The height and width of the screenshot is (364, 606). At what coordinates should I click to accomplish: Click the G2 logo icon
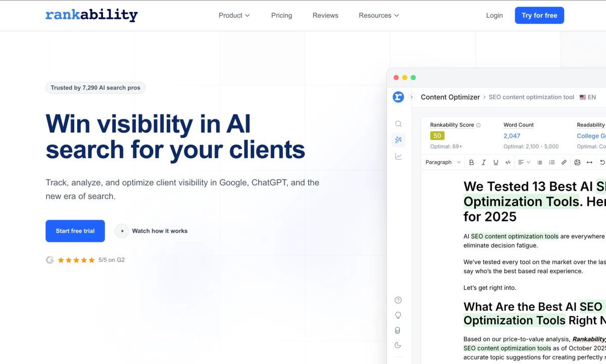(49, 260)
